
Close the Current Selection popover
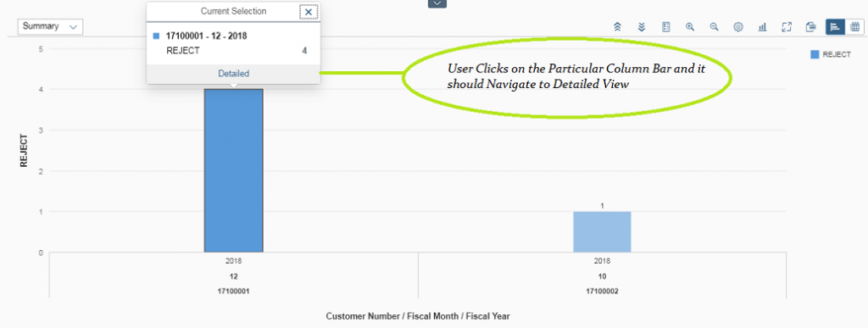point(309,12)
